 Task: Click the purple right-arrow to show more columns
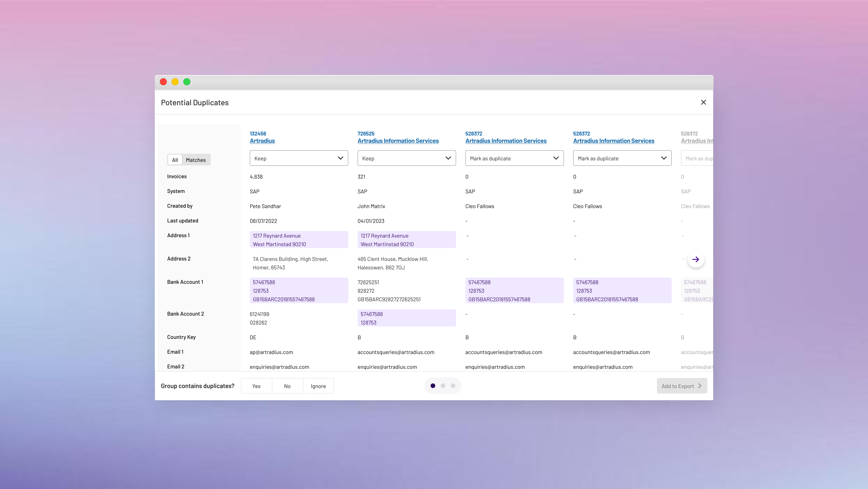(x=695, y=259)
